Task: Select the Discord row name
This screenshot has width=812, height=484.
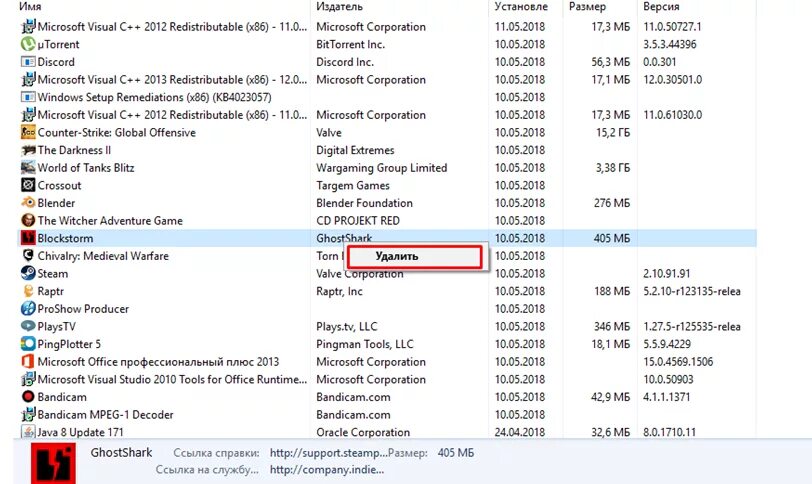Action: 56,62
